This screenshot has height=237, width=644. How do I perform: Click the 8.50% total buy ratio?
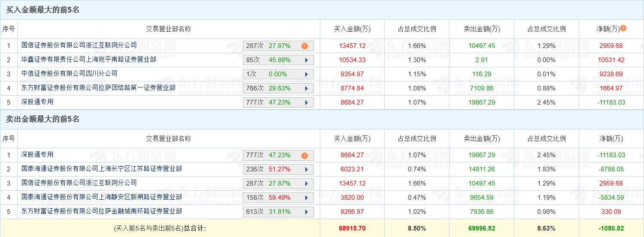[417, 229]
